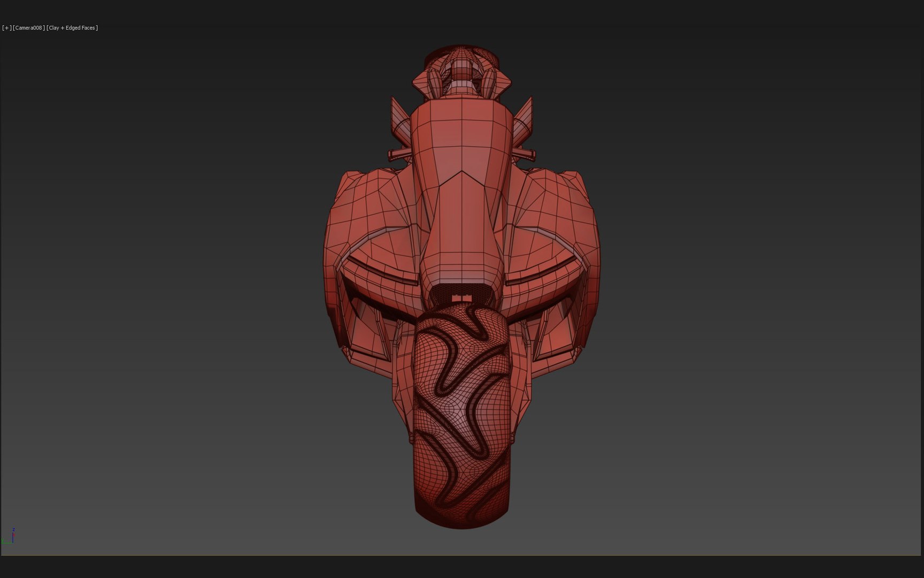Open the Clay + Edged Faces shading menu
924x578 pixels.
[x=72, y=28]
